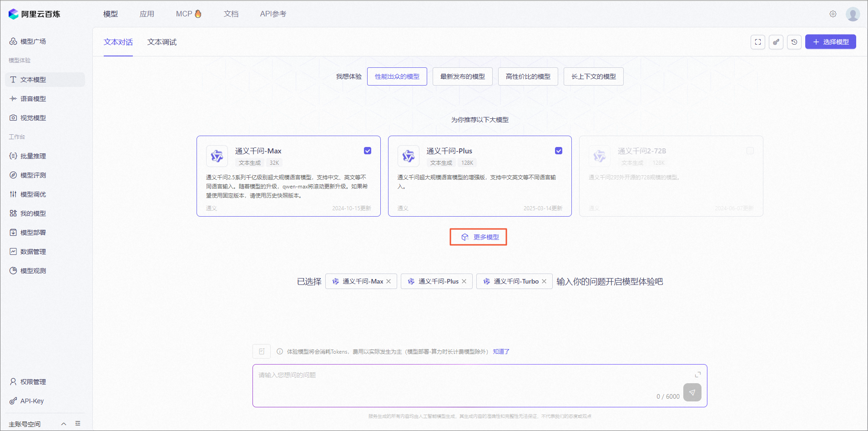Switch to the 文本调试 tab
This screenshot has height=431, width=868.
[x=162, y=42]
